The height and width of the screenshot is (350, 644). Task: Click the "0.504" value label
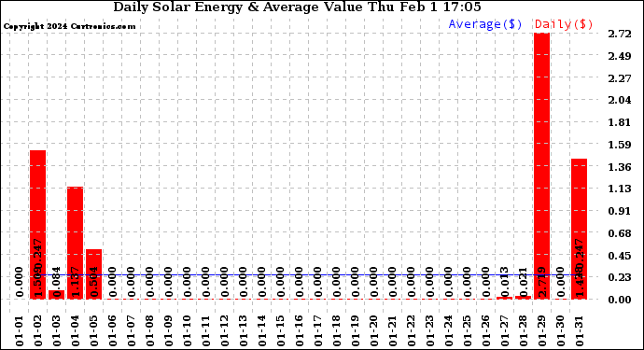pyautogui.click(x=94, y=282)
